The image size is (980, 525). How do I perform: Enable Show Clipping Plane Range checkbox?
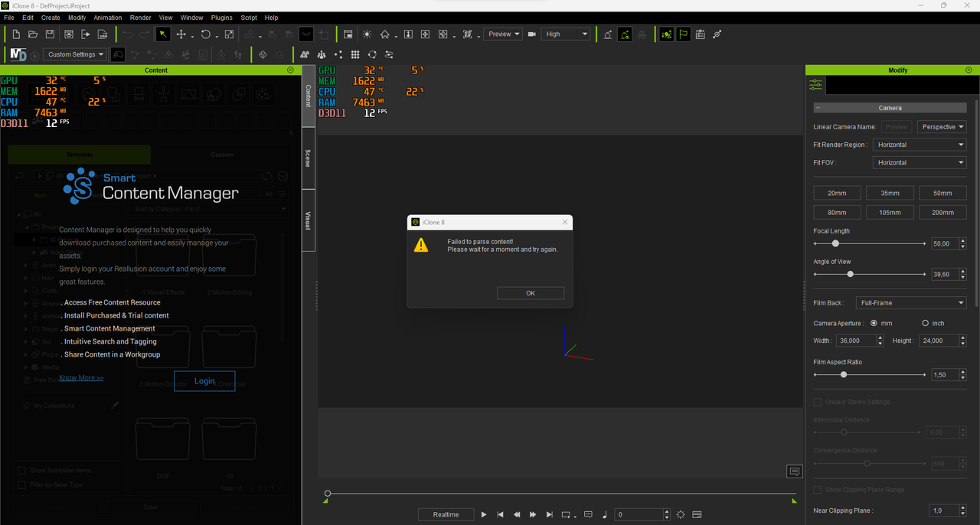pyautogui.click(x=818, y=490)
